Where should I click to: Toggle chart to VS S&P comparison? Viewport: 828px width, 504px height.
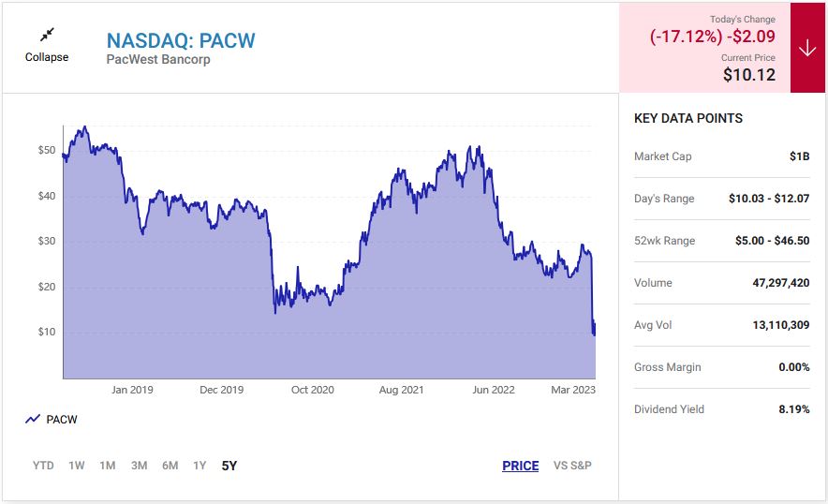(x=572, y=466)
